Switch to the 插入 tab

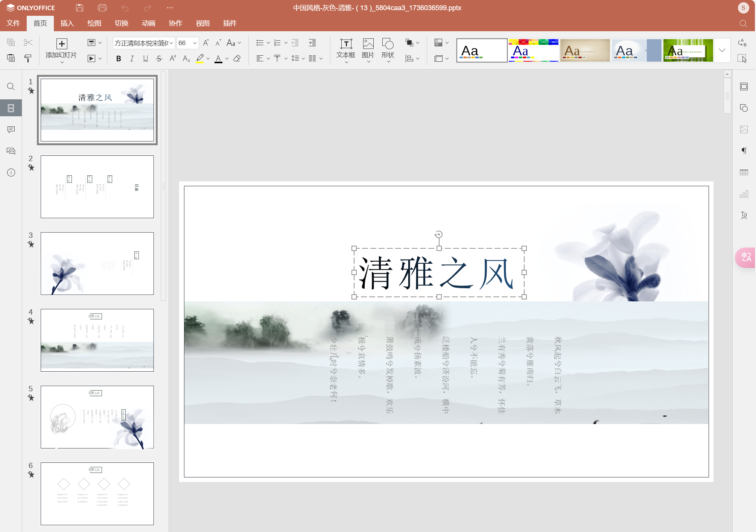click(x=67, y=23)
